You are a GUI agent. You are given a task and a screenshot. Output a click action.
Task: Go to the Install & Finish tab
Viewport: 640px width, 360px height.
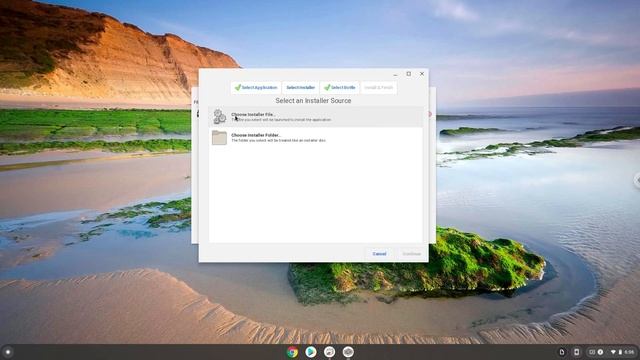[x=378, y=87]
